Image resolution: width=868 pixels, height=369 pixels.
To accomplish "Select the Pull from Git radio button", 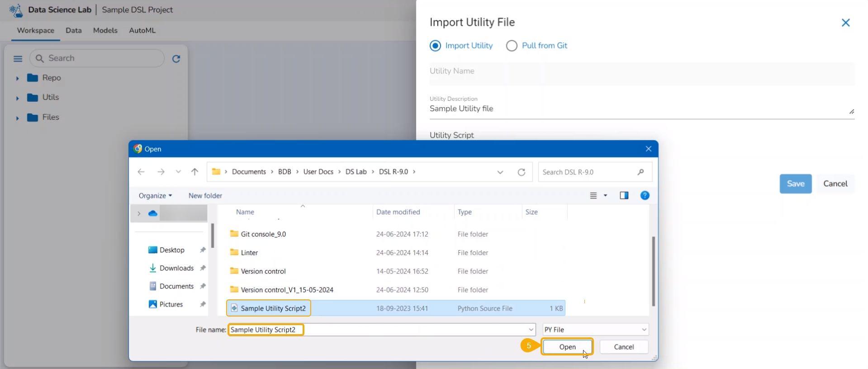I will 512,46.
